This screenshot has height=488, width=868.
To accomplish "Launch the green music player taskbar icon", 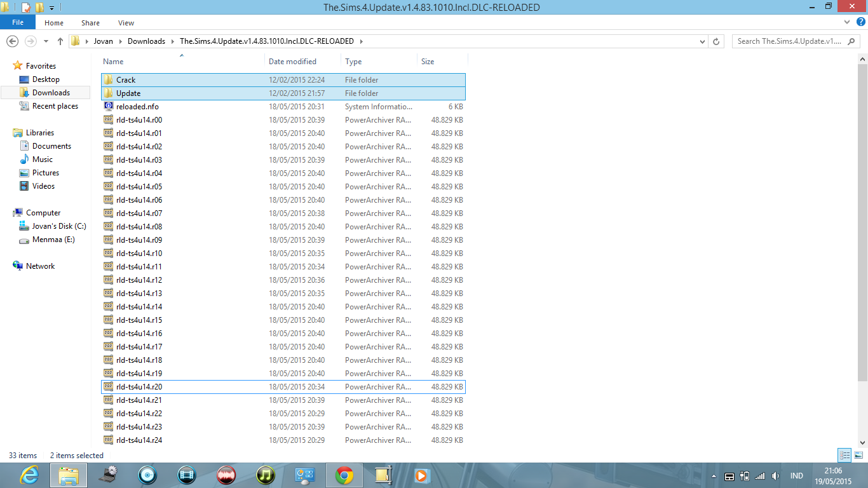I will pyautogui.click(x=266, y=475).
